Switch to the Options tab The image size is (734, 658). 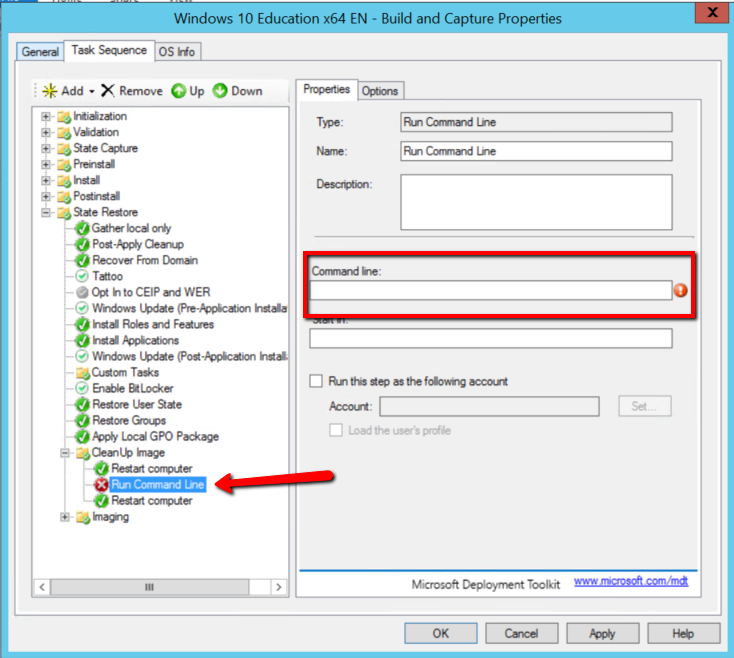tap(380, 91)
